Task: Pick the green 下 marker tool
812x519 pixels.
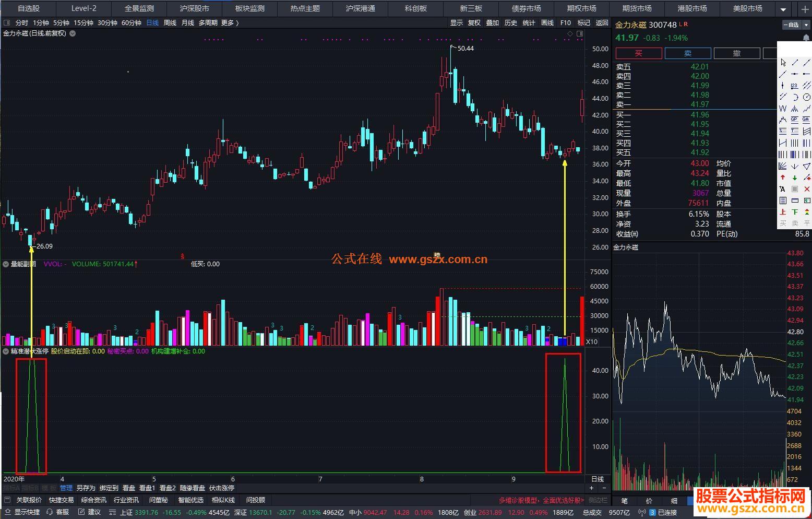Action: pos(794,212)
